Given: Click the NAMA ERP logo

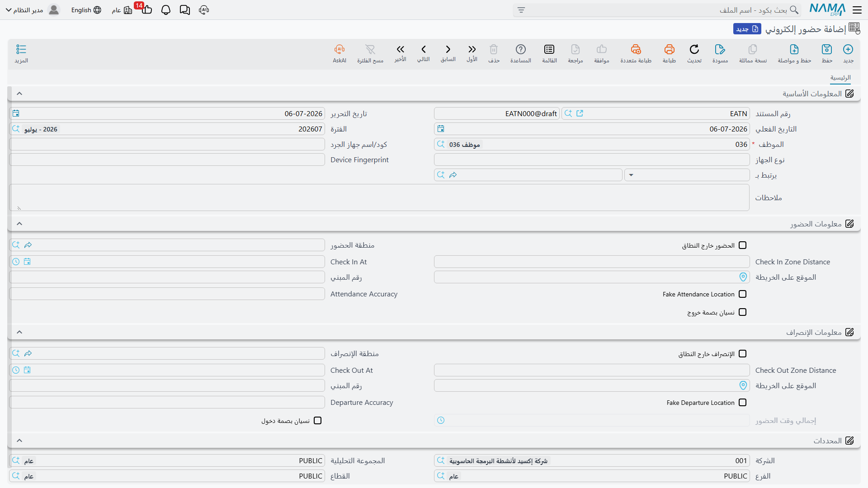Looking at the screenshot, I should point(827,9).
